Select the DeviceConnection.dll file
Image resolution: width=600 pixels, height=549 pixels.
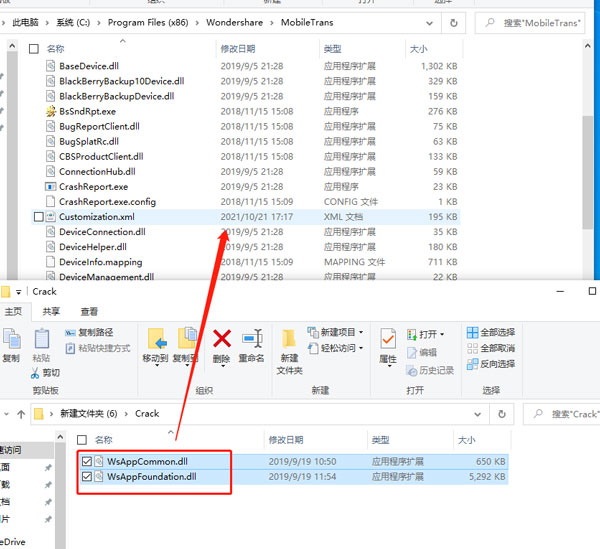[102, 232]
